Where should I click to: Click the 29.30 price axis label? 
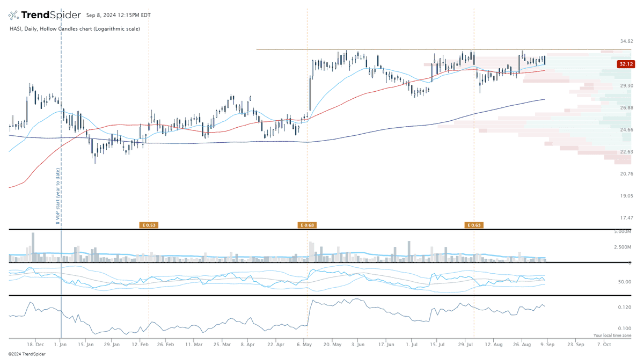626,85
